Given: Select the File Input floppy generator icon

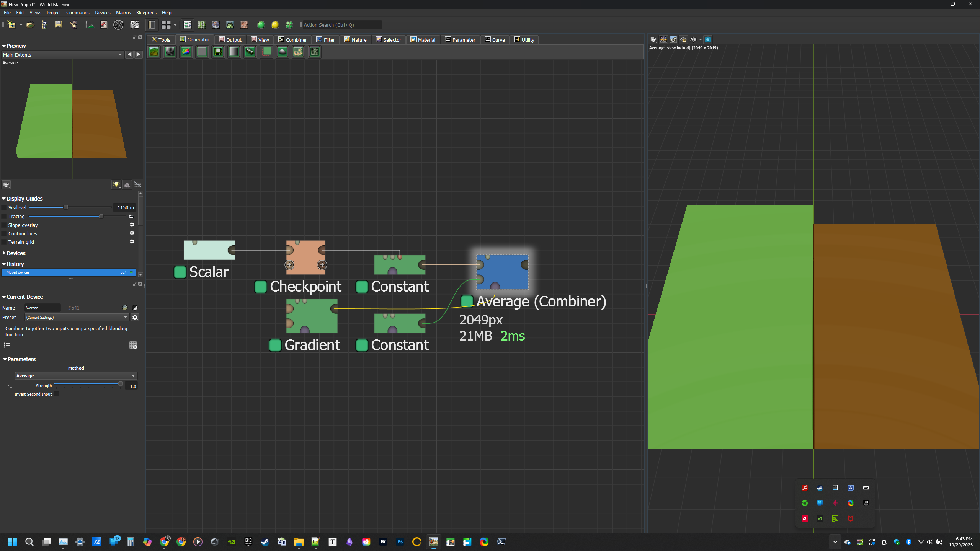Looking at the screenshot, I should 218,52.
